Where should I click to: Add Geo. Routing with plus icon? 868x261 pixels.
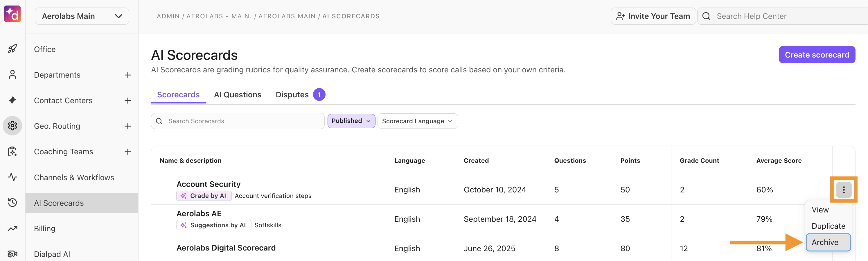tap(128, 126)
